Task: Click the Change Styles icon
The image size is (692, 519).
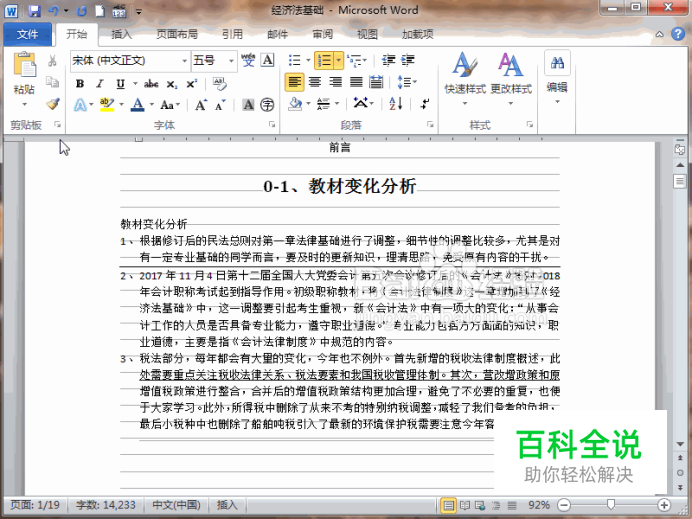Action: (511, 65)
